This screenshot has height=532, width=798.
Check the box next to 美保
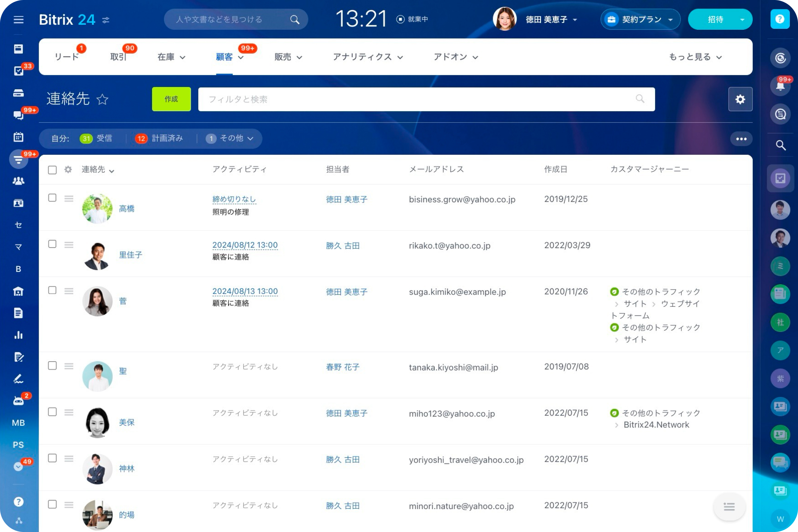52,412
